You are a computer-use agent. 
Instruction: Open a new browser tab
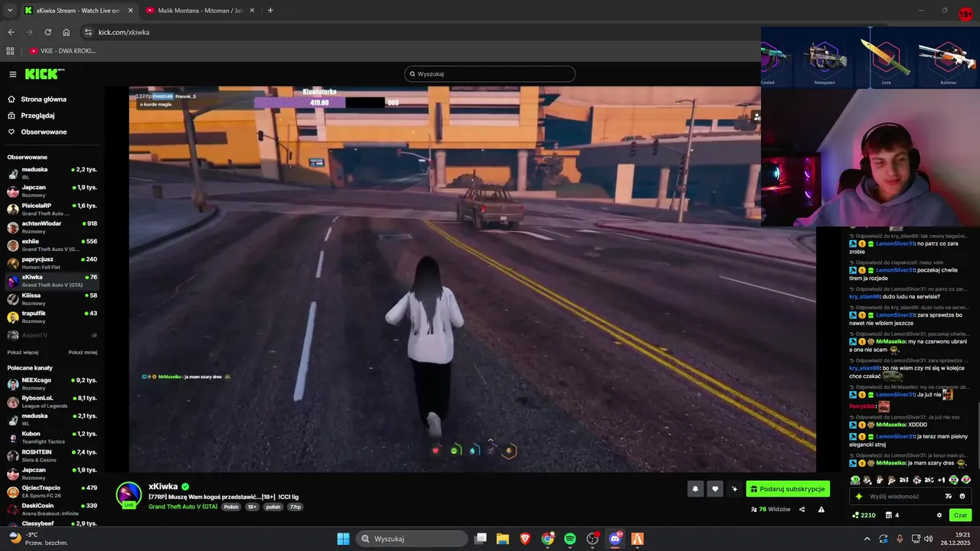pyautogui.click(x=270, y=11)
